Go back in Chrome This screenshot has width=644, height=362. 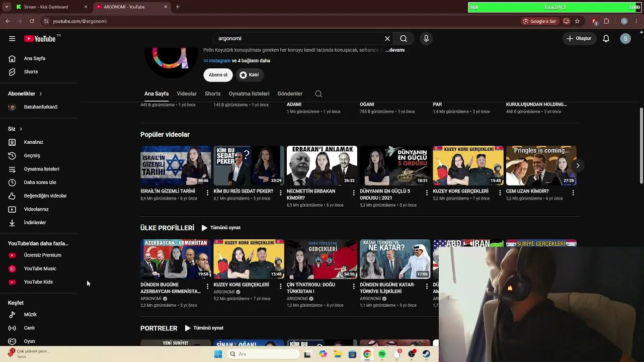pos(8,21)
